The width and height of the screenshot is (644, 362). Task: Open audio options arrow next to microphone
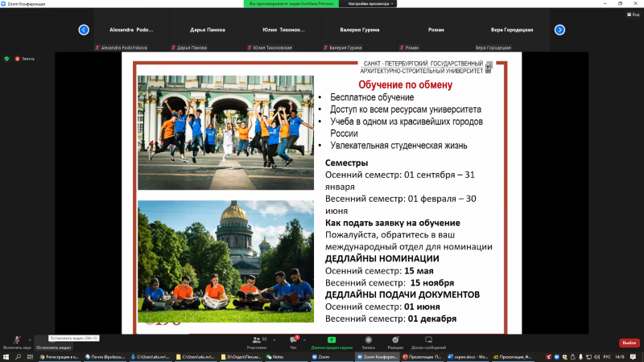click(30, 339)
